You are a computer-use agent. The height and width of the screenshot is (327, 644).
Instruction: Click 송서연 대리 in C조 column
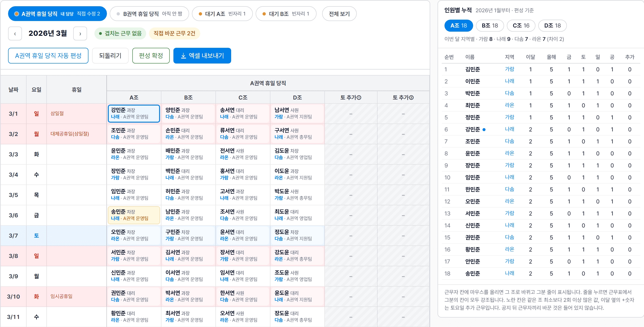tap(243, 113)
